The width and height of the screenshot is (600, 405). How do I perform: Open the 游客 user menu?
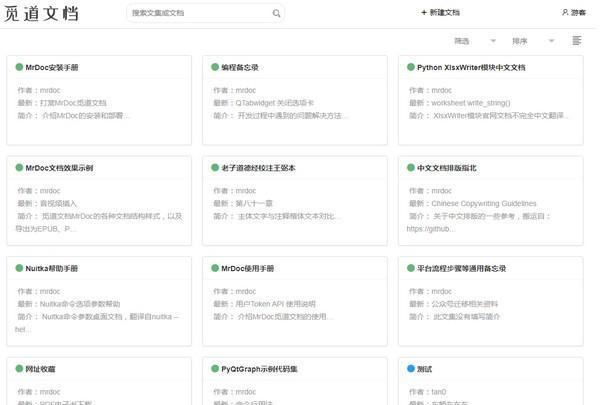click(574, 13)
